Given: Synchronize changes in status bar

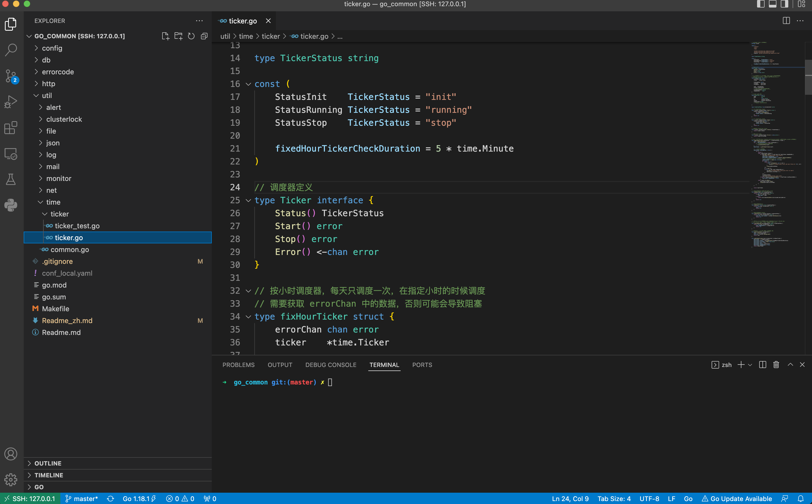Looking at the screenshot, I should 110,499.
